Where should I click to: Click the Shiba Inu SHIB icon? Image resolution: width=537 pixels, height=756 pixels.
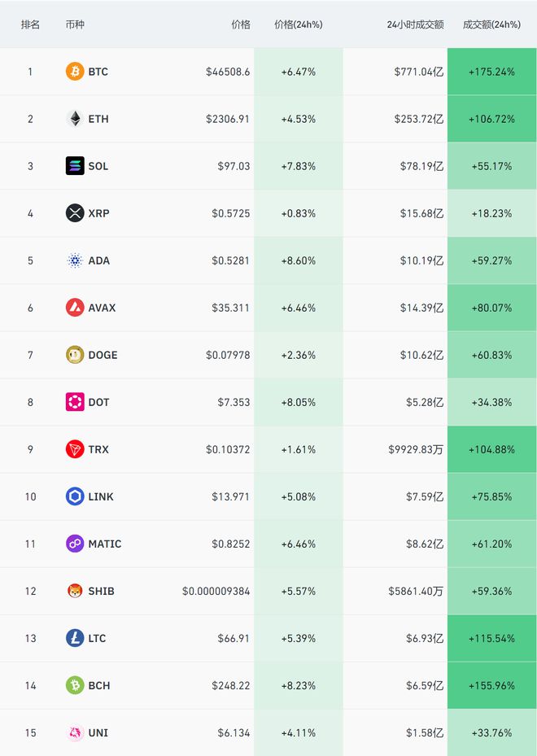point(75,591)
